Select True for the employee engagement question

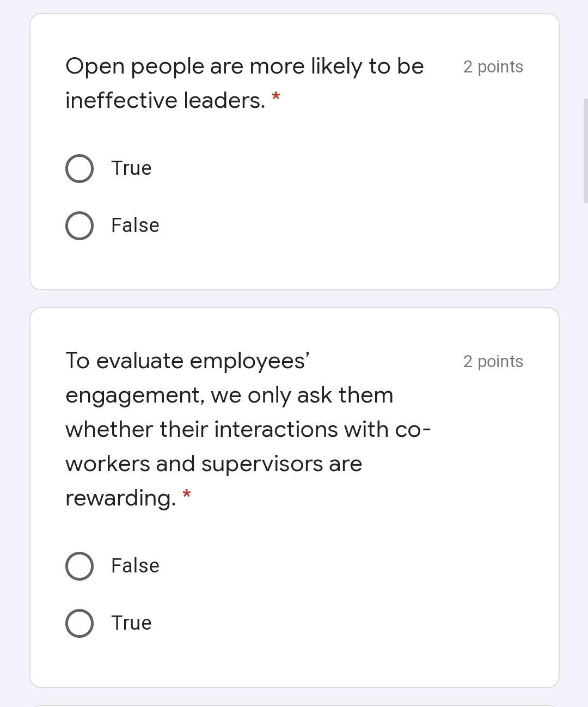tap(79, 623)
